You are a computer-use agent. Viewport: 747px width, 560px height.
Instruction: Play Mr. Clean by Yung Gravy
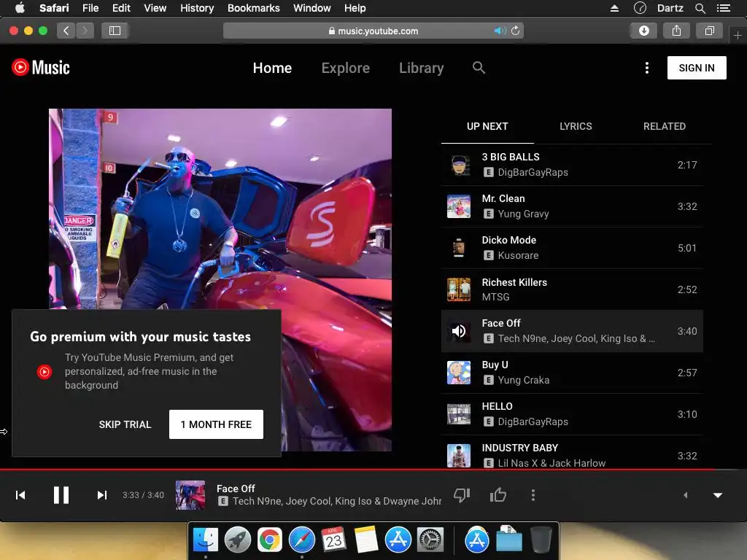(x=572, y=206)
